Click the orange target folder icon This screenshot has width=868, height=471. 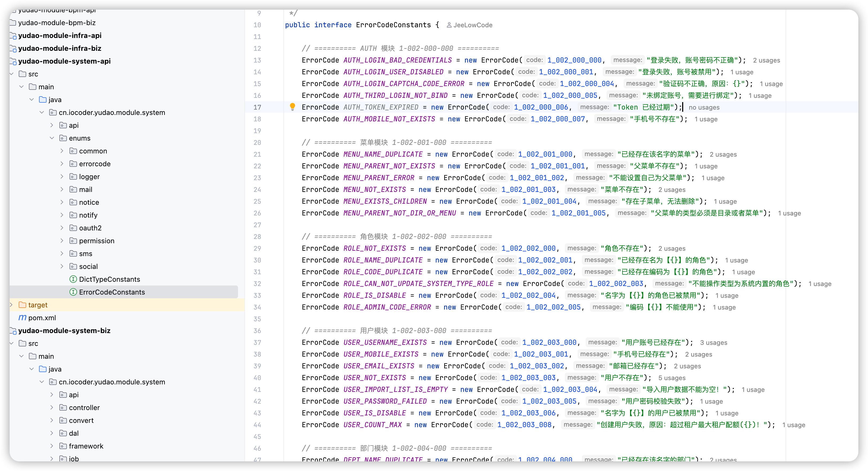point(22,305)
